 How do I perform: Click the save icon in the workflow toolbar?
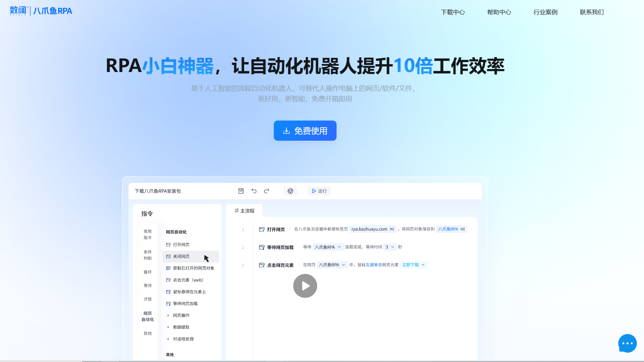tap(241, 191)
